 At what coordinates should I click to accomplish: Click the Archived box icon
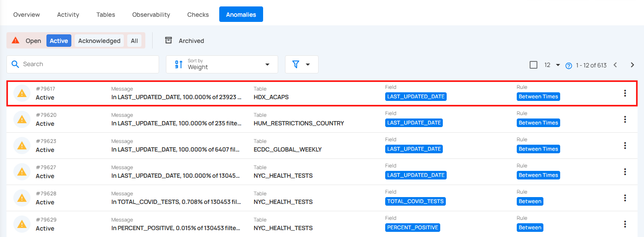pos(169,40)
